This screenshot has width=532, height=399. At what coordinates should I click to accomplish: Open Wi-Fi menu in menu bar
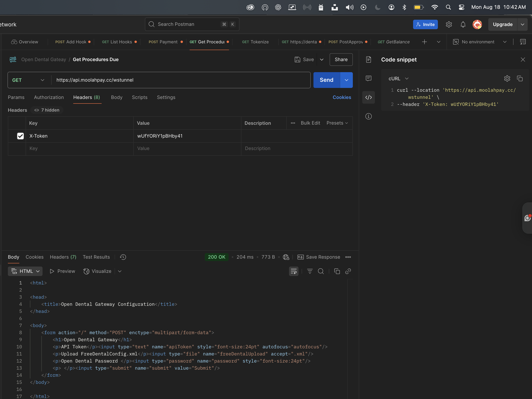tap(435, 7)
